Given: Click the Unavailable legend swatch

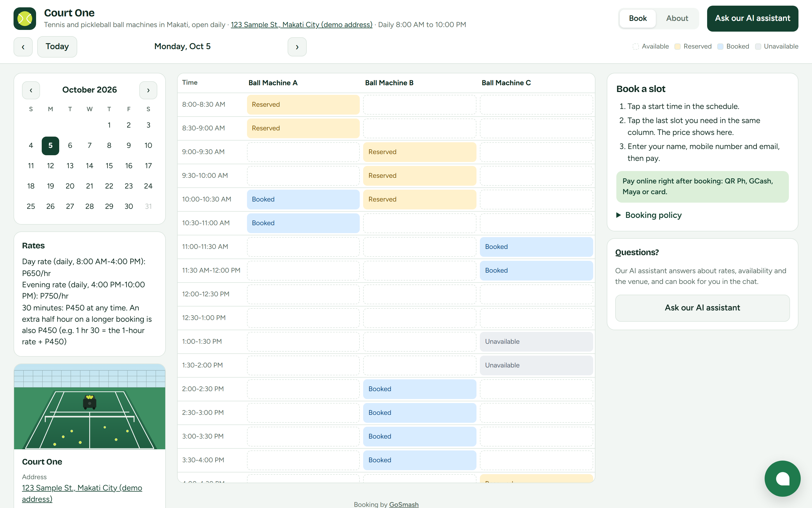Looking at the screenshot, I should pyautogui.click(x=758, y=46).
